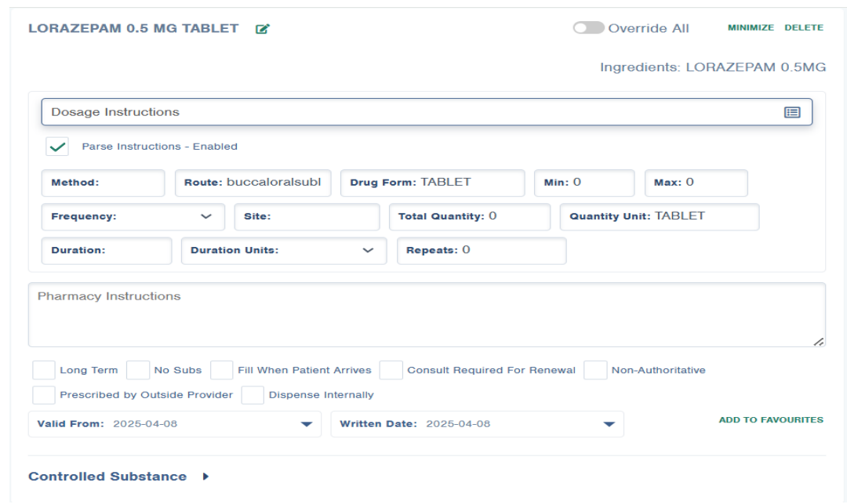Screen dimensions: 847x504
Task: Tick Fill When Patient Arrives checkbox
Action: coord(222,370)
